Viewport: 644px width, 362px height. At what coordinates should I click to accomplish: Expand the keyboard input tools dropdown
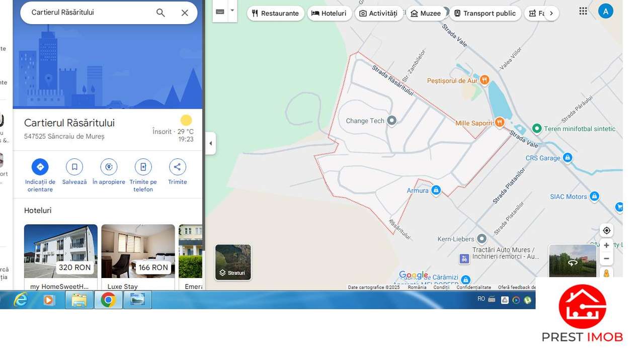tap(232, 11)
